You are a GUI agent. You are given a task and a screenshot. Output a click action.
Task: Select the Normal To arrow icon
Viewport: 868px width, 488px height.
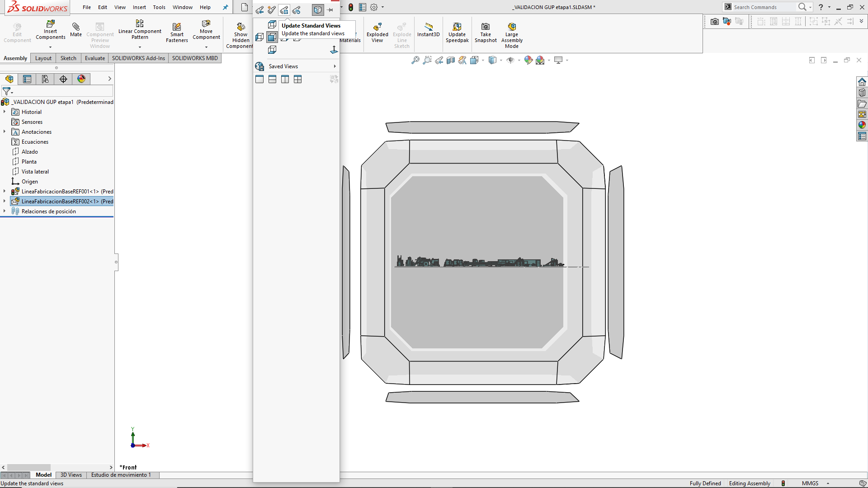click(334, 50)
